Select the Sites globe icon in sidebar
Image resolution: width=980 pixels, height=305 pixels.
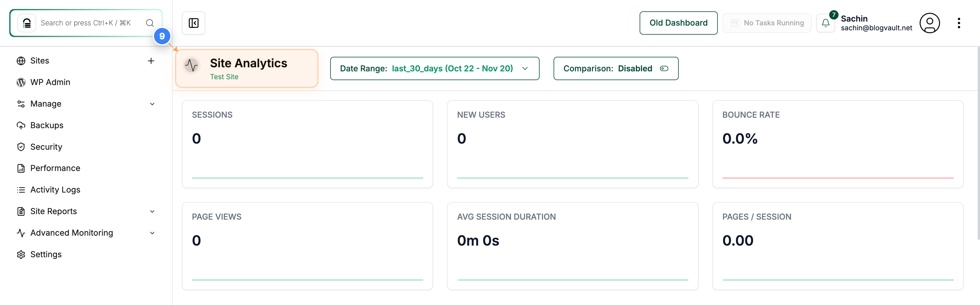click(21, 60)
